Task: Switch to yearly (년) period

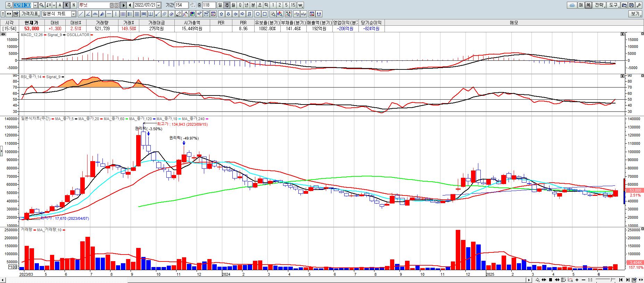Action: point(247,5)
